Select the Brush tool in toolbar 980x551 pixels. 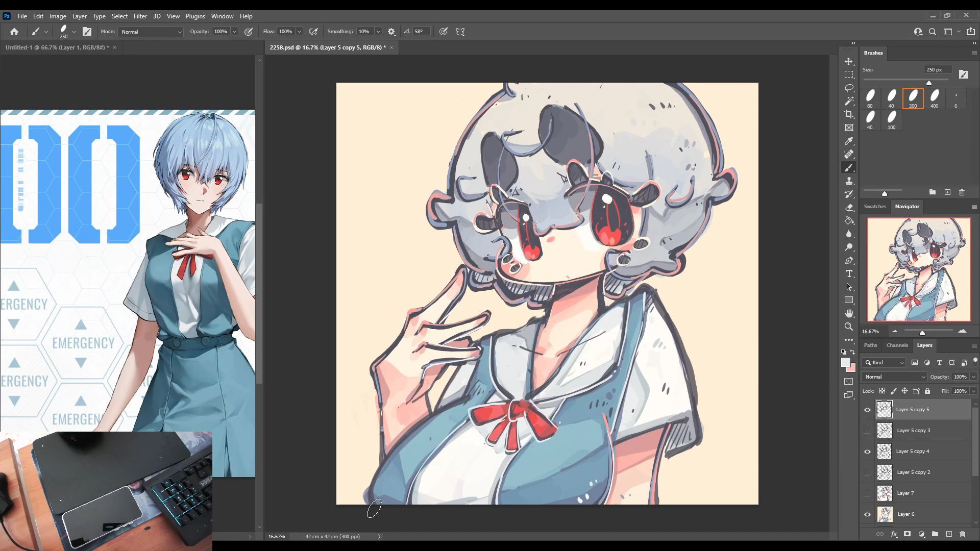(849, 167)
